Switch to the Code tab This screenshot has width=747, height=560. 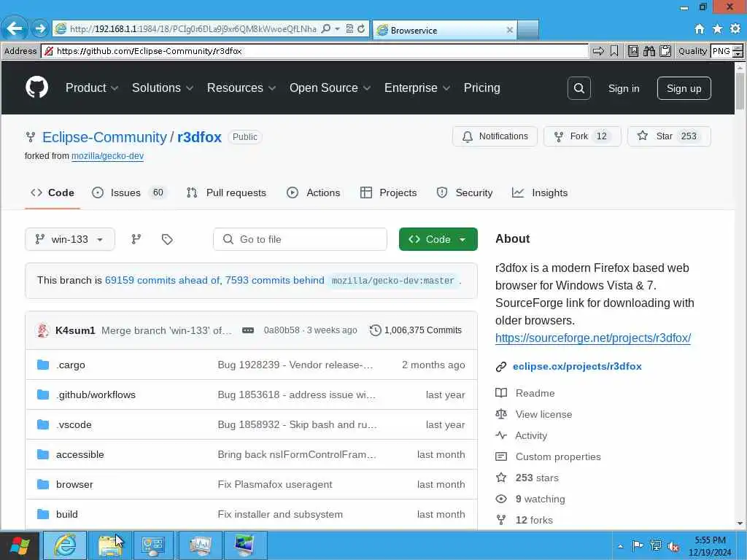click(x=53, y=192)
